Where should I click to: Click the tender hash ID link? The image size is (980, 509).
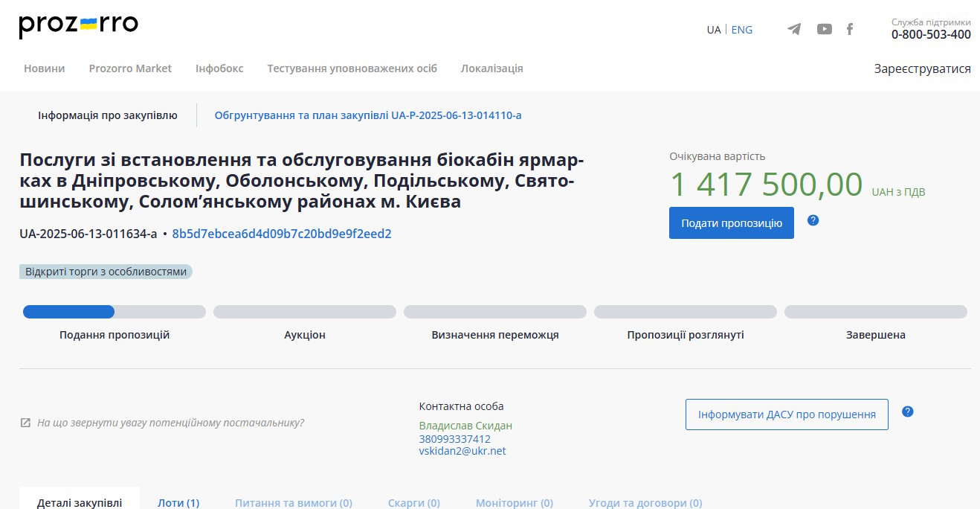click(x=282, y=234)
